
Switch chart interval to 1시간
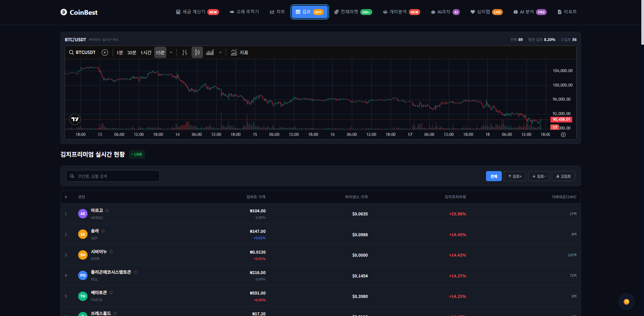click(146, 52)
